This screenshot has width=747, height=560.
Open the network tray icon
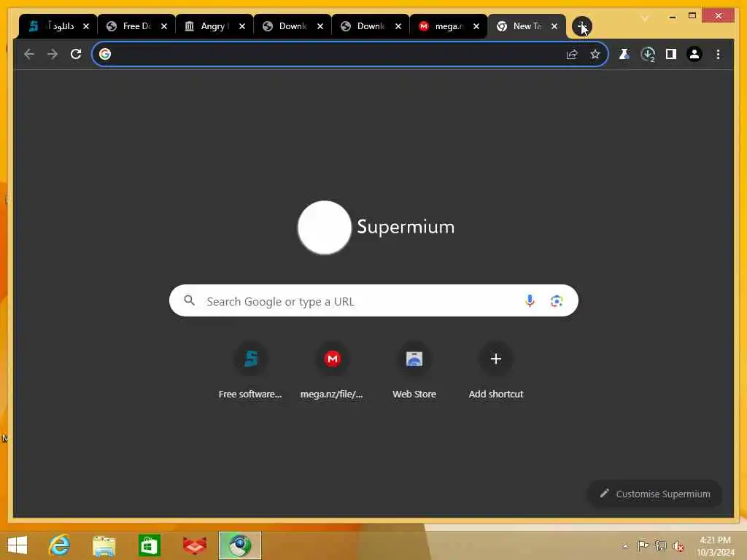[660, 545]
